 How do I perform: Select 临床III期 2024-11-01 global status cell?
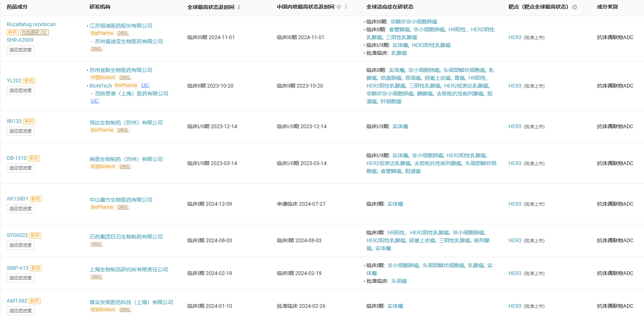[x=211, y=37]
